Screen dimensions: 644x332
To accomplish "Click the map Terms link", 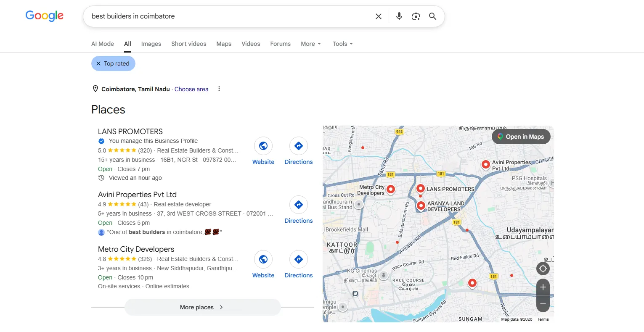I will point(543,319).
